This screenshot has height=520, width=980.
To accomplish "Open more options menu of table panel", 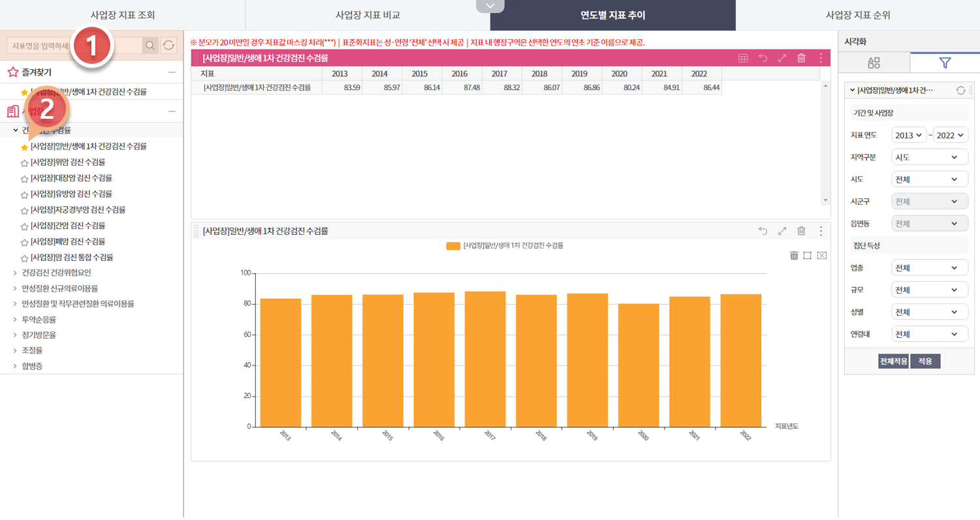I will 821,58.
